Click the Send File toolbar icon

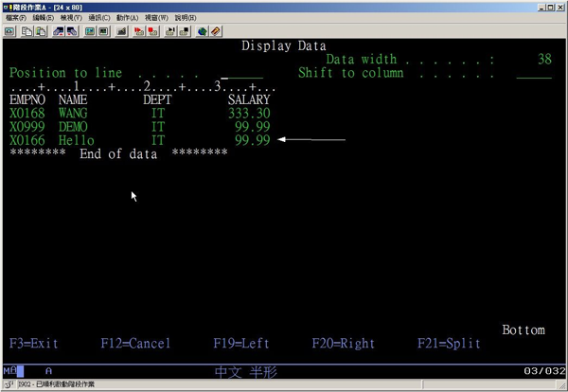[x=59, y=31]
